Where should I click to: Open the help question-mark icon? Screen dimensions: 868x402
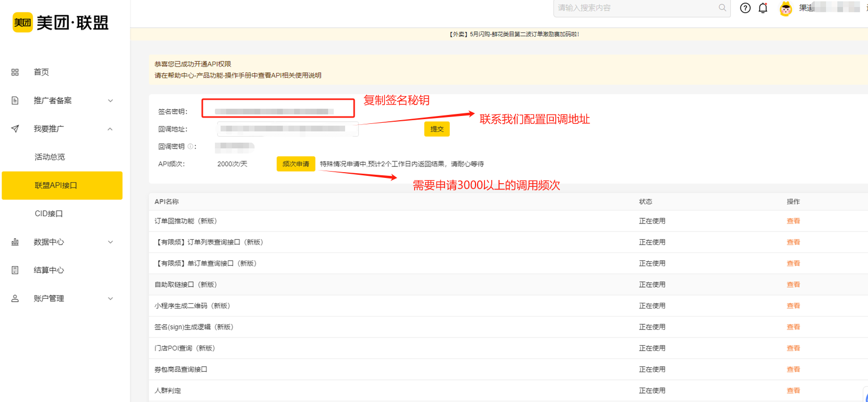click(745, 8)
